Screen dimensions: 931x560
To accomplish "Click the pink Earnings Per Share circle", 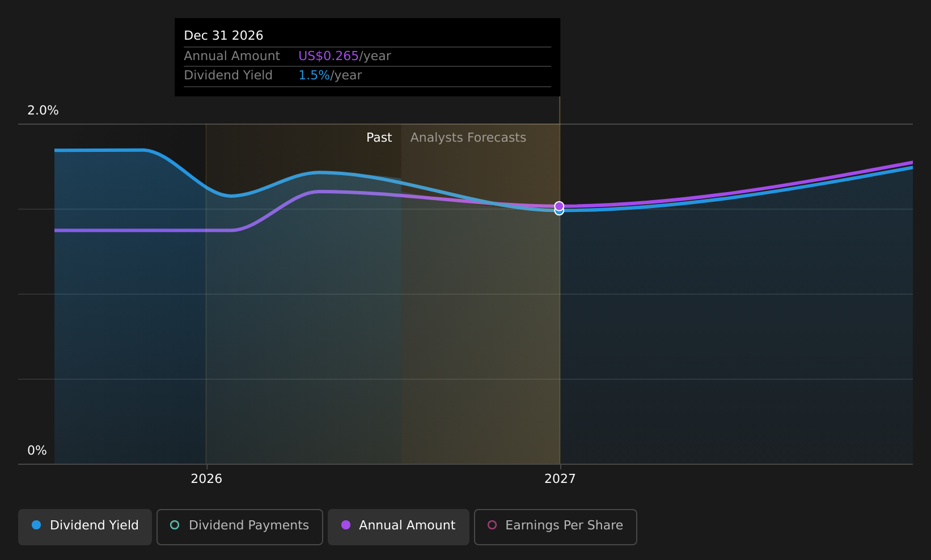I will (492, 525).
